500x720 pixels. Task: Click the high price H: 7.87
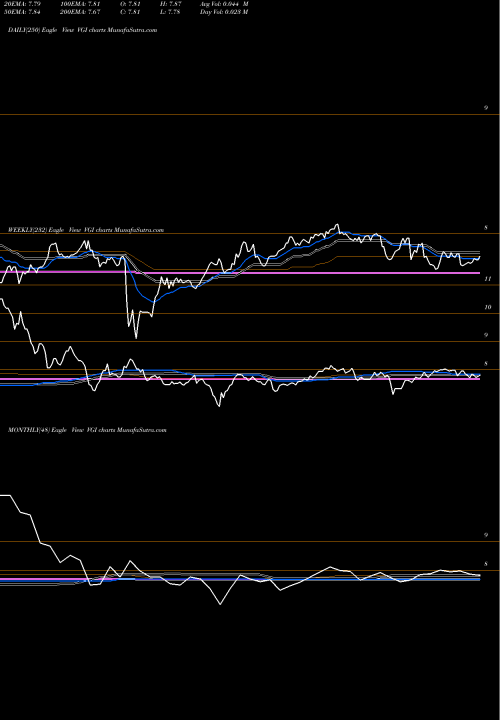click(x=171, y=4)
